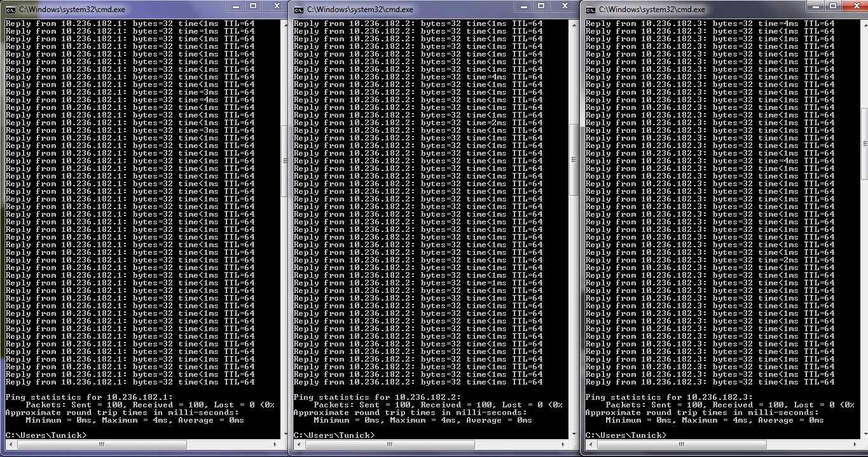Click the scroll-down arrow in the 10.236.182.2 window
Viewport: 868px width, 457px height.
(x=573, y=434)
